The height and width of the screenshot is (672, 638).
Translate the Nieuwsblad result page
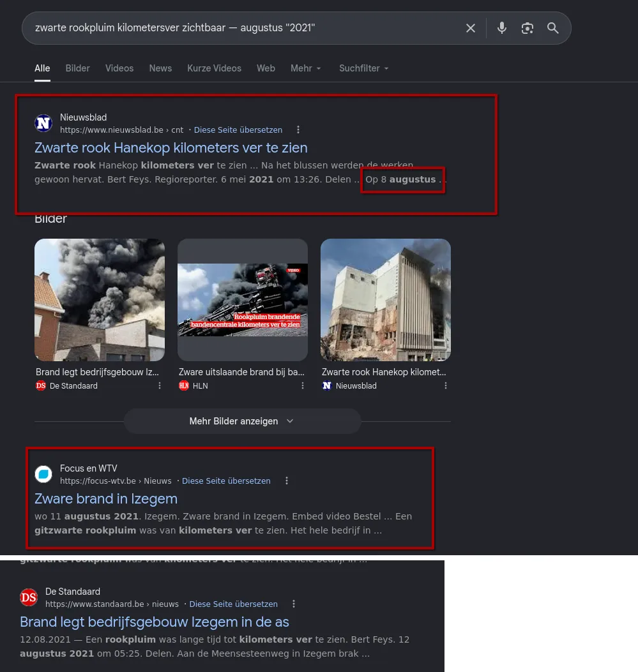click(x=238, y=130)
